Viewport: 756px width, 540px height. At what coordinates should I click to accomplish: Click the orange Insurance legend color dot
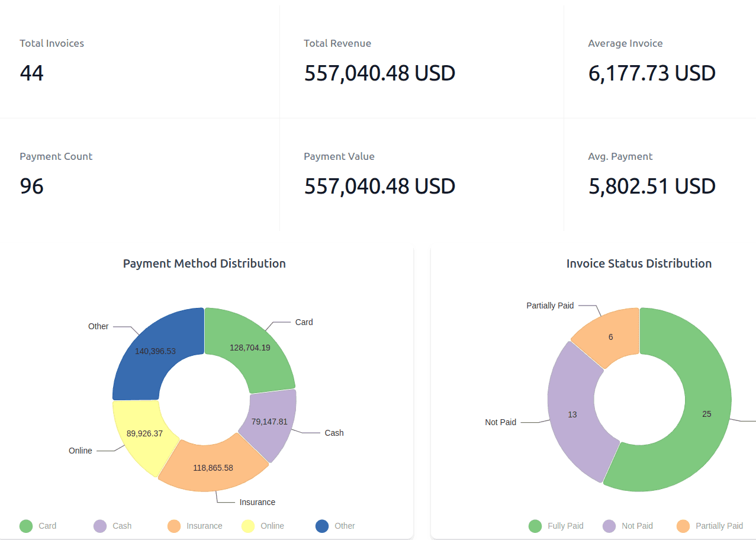174,526
